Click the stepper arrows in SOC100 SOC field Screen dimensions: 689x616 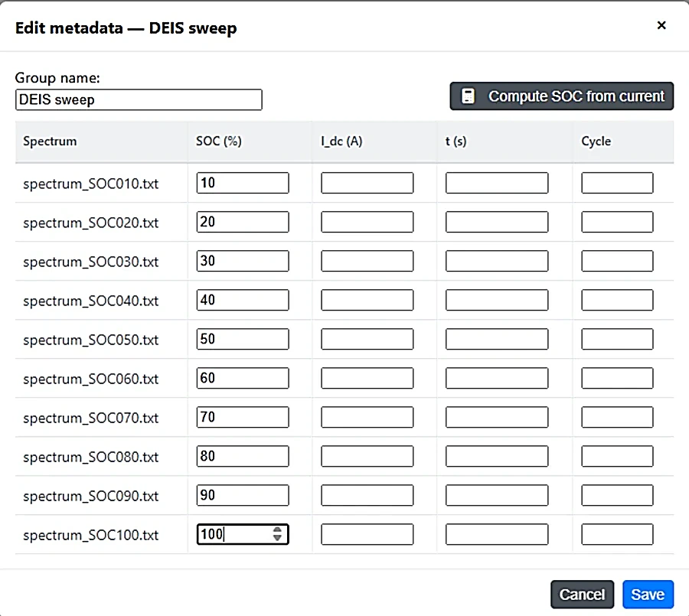(x=277, y=534)
